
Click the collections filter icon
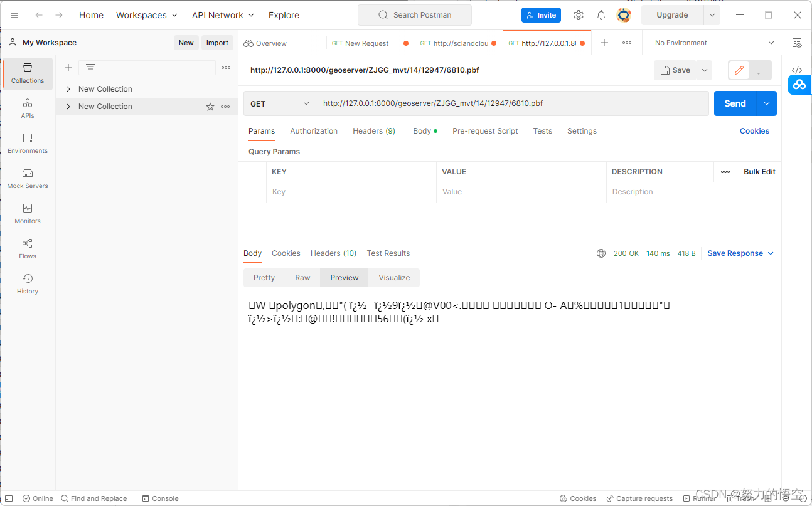click(90, 68)
